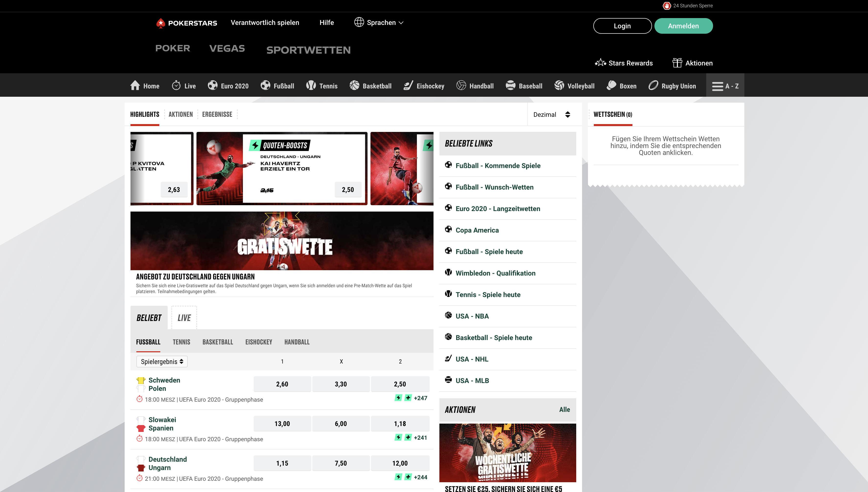Click the 2,60 odds for Schweden
Image resolution: width=868 pixels, height=492 pixels.
[x=282, y=384]
